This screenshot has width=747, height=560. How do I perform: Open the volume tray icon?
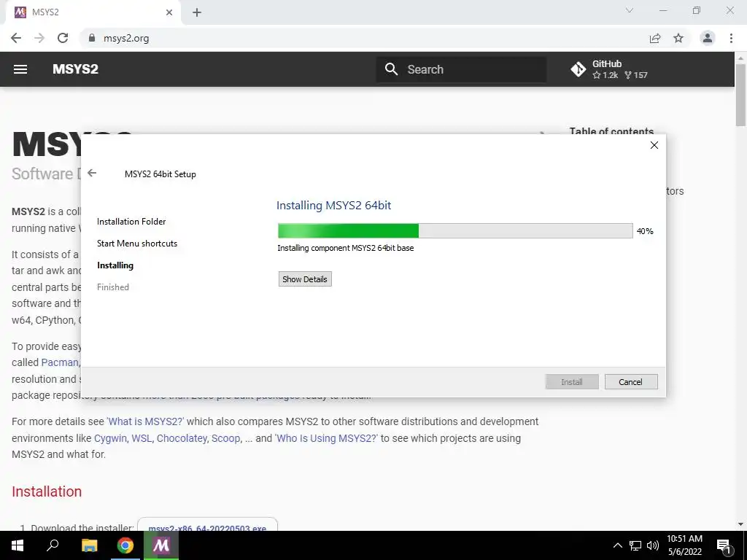pos(653,545)
